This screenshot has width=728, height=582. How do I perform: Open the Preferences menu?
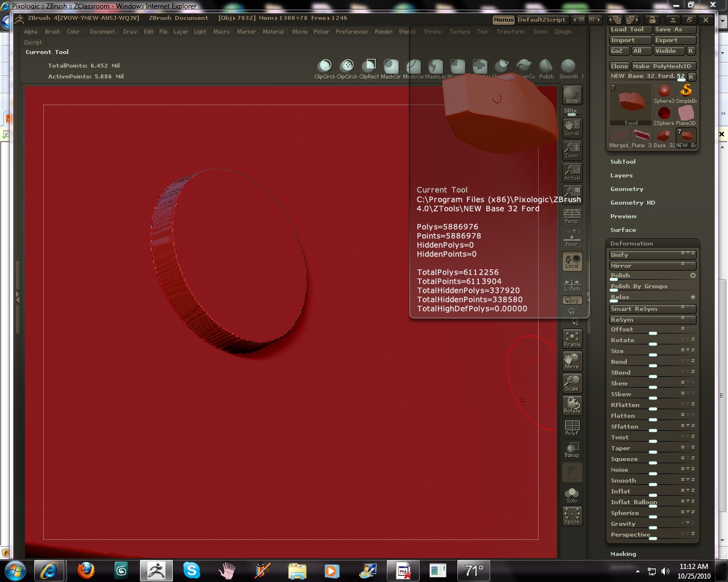click(x=351, y=32)
